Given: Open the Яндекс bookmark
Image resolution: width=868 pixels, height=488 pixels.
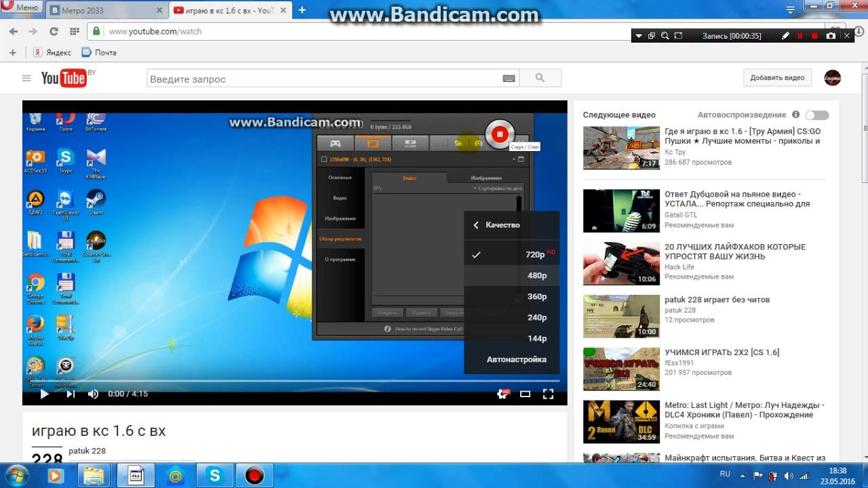Looking at the screenshot, I should coord(52,52).
